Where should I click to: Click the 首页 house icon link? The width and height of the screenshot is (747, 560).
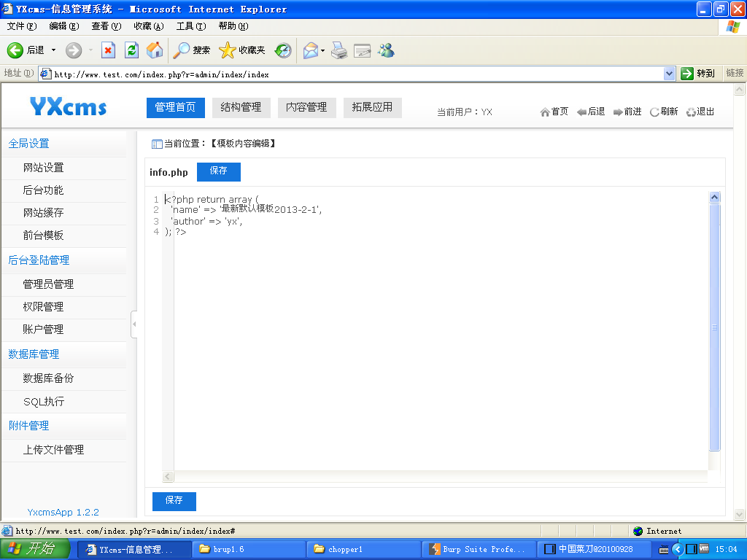[545, 112]
